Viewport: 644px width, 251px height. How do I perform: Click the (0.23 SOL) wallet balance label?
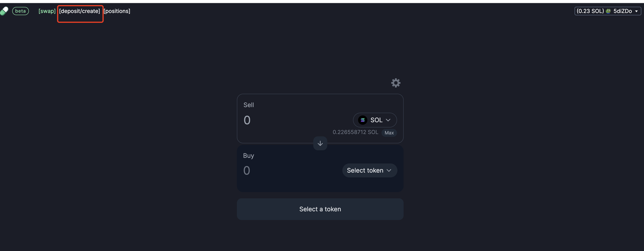point(590,11)
